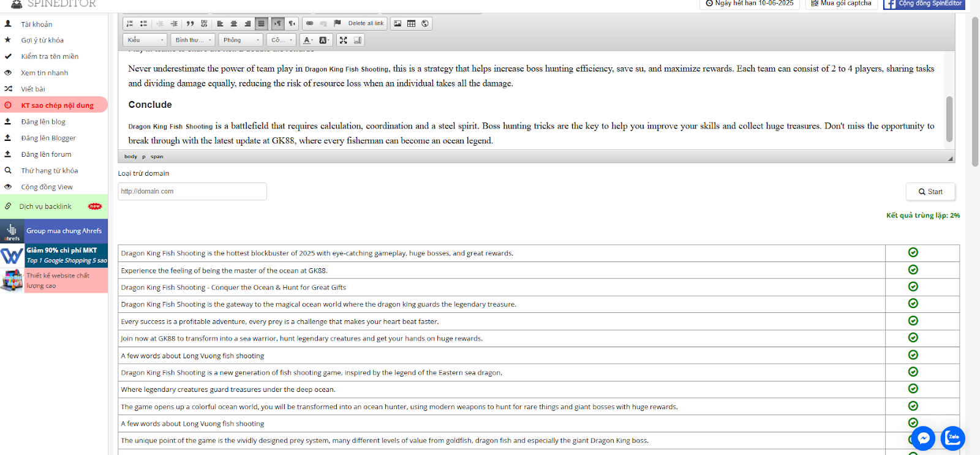Apply block quote formatting
Screen dimensions: 980x455
pyautogui.click(x=190, y=23)
